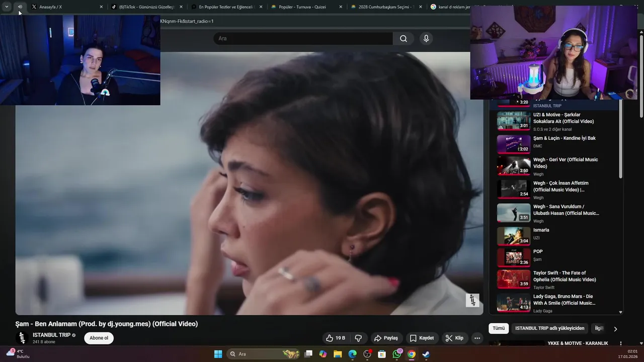Open the POP Şam video thumbnail
This screenshot has height=362, width=644.
[x=514, y=257]
